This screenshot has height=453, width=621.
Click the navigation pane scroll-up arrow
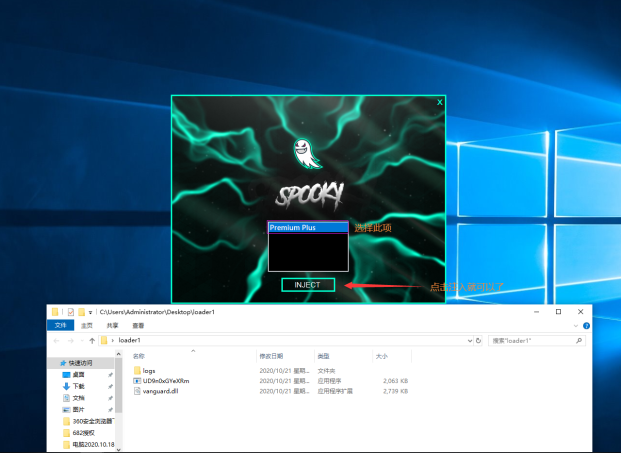pyautogui.click(x=118, y=354)
